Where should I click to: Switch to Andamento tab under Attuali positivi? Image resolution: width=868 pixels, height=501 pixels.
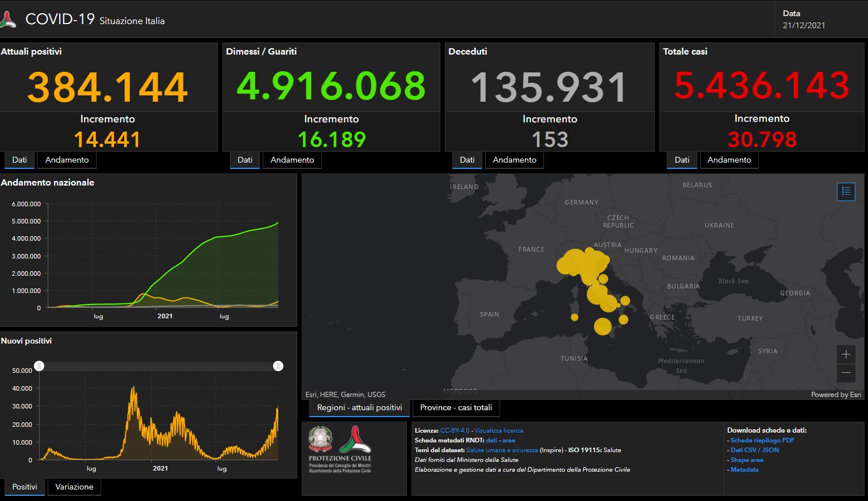[67, 160]
